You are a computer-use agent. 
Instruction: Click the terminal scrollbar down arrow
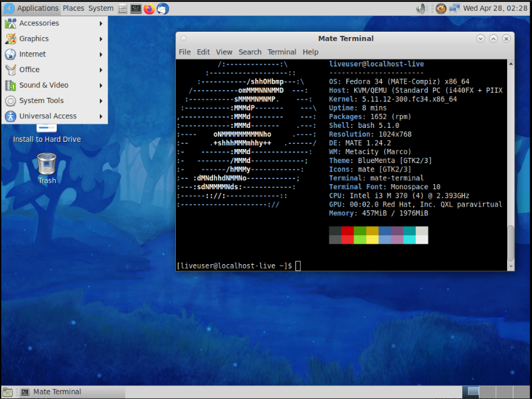pos(511,267)
